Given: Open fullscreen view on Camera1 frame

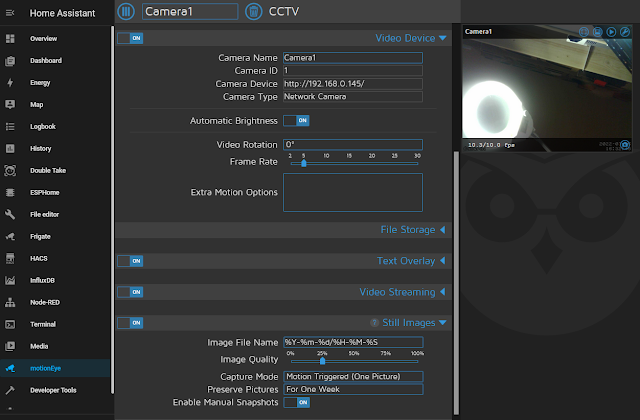Looking at the screenshot, I should tap(584, 32).
